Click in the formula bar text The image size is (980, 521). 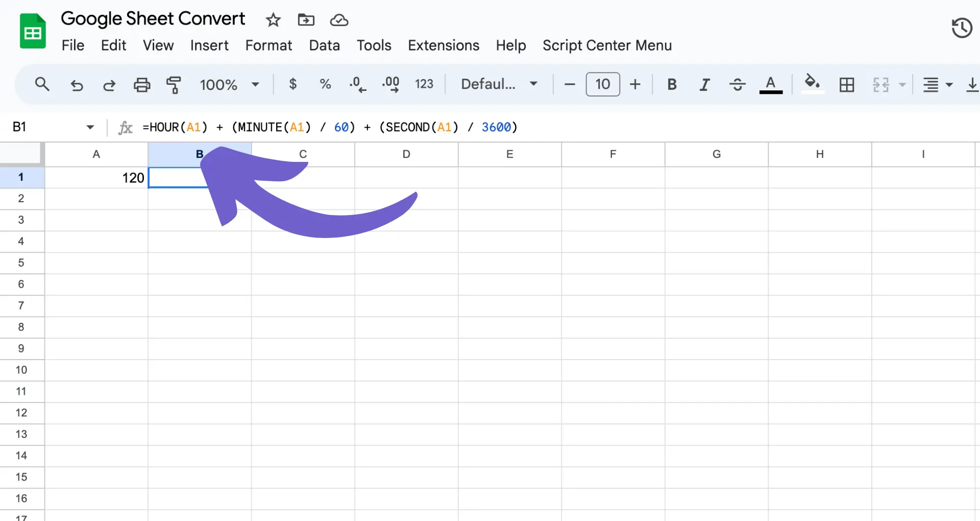coord(330,127)
